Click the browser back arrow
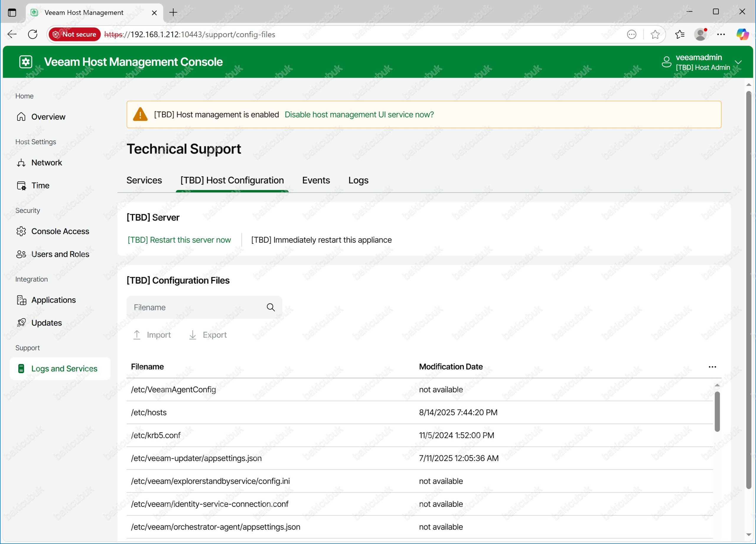This screenshot has height=544, width=756. pyautogui.click(x=12, y=34)
